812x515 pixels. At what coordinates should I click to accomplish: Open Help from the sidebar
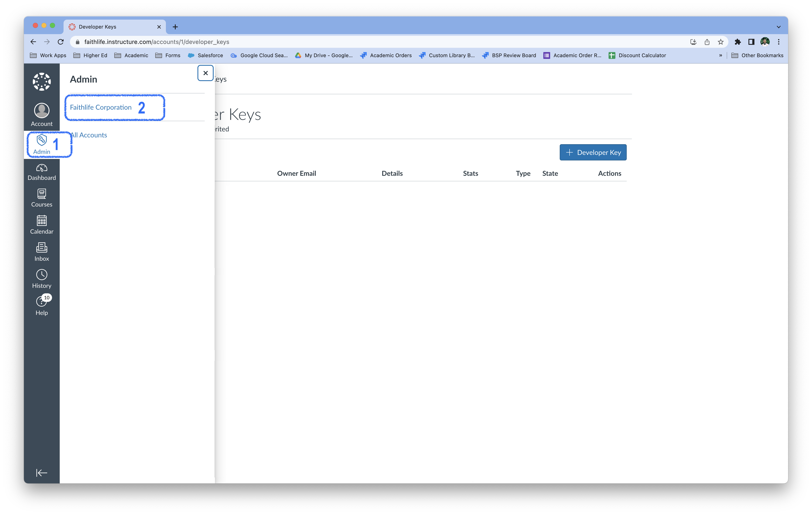(42, 306)
